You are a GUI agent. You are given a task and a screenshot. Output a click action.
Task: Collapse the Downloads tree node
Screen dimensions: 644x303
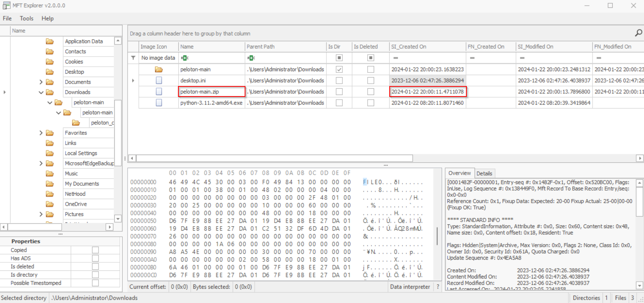(41, 92)
